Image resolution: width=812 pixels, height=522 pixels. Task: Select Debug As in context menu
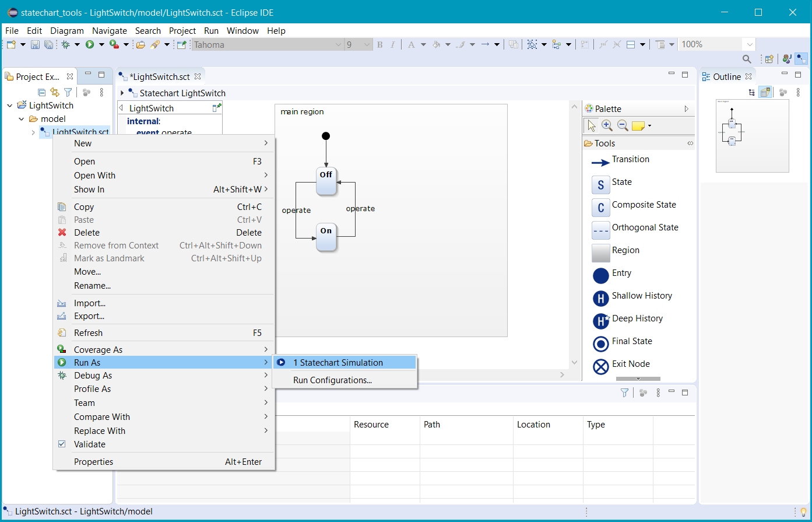tap(164, 376)
